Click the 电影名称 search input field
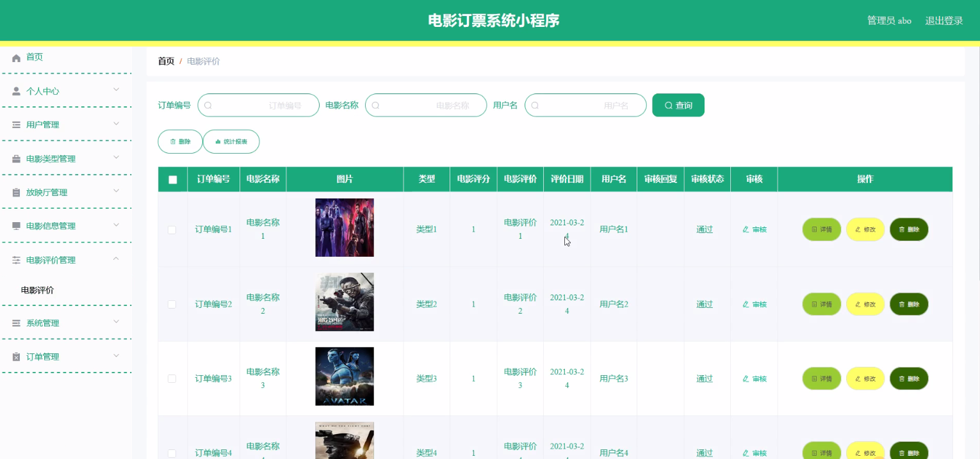 [x=426, y=106]
